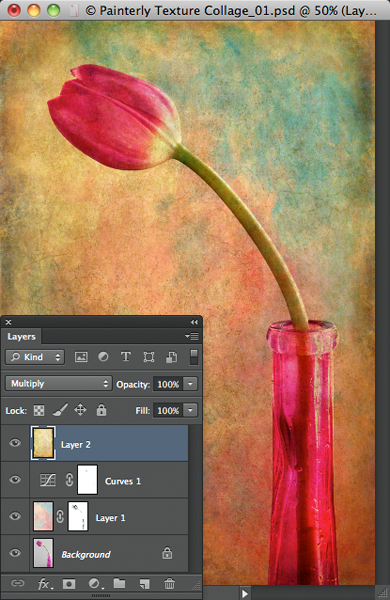390x600 pixels.
Task: Lock layer position move icon
Action: tap(80, 410)
